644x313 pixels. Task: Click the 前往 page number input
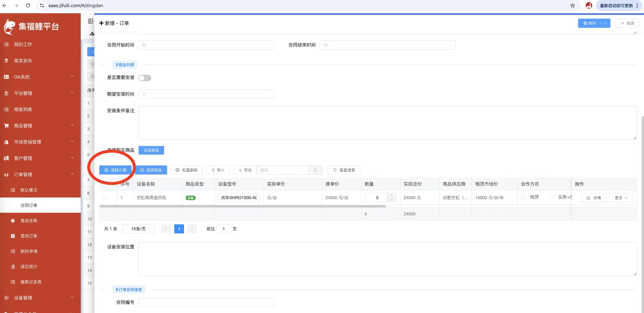224,229
